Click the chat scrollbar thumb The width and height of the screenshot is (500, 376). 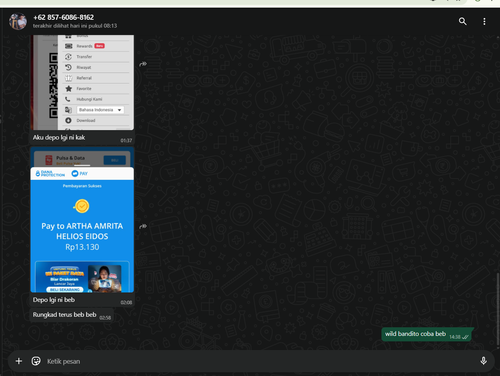[x=498, y=308]
